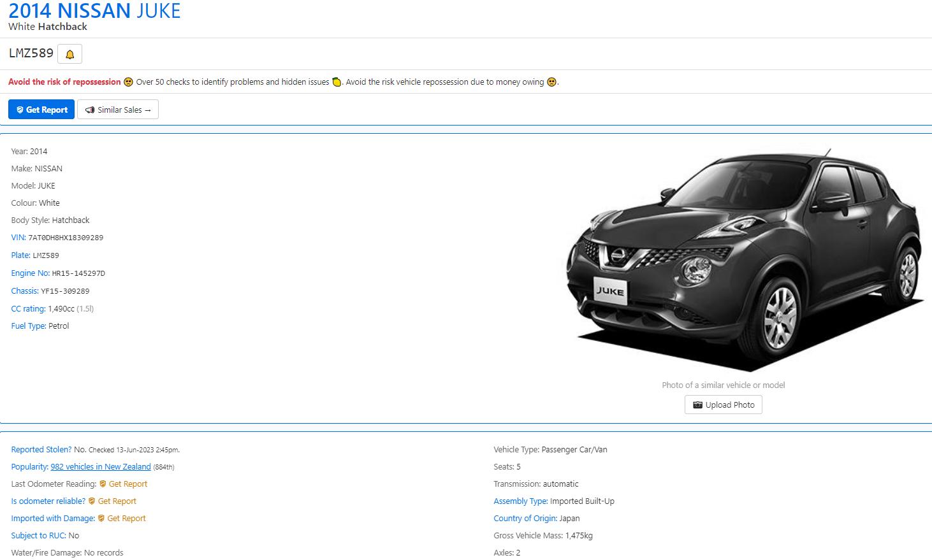Click the bell alert icon beside LMZ589

(x=69, y=54)
